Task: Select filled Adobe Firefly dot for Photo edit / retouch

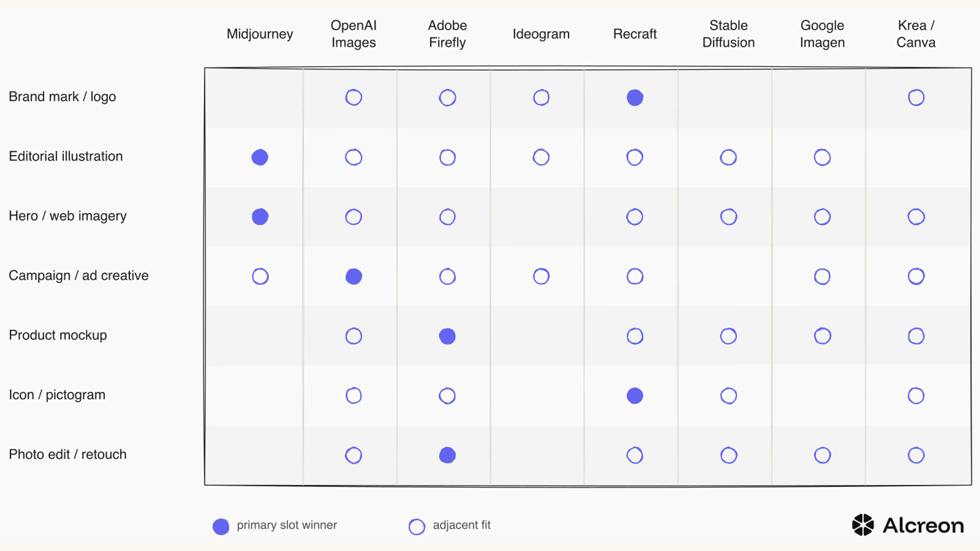Action: pos(447,455)
